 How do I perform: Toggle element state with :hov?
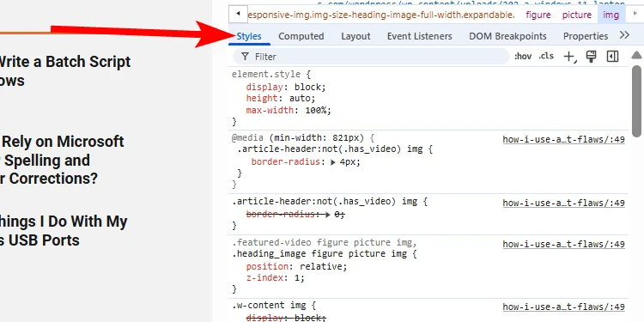coord(523,57)
